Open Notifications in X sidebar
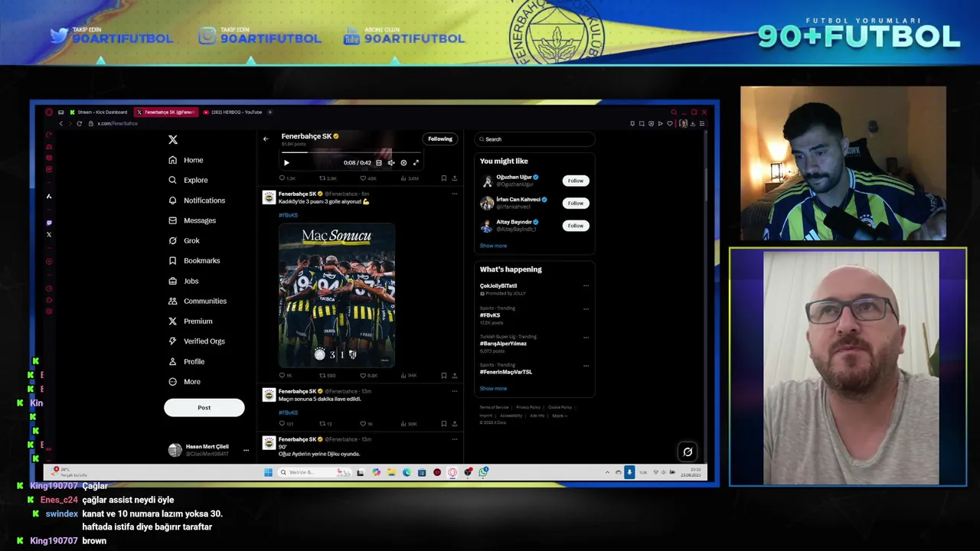 (x=197, y=201)
